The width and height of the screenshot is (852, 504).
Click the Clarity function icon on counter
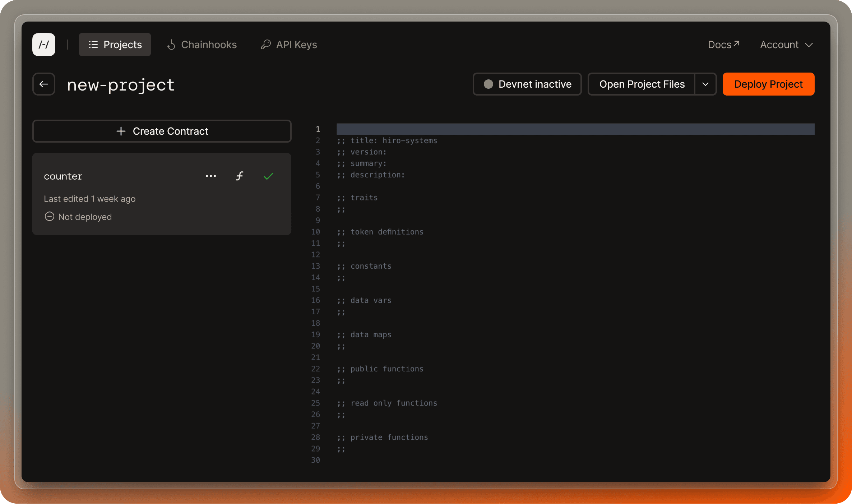[x=239, y=176]
